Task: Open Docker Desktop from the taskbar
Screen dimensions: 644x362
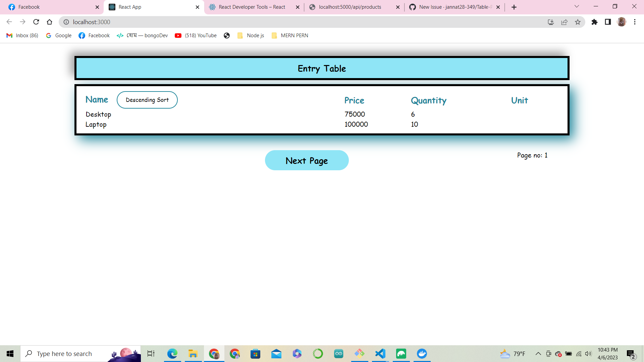Action: 422,354
